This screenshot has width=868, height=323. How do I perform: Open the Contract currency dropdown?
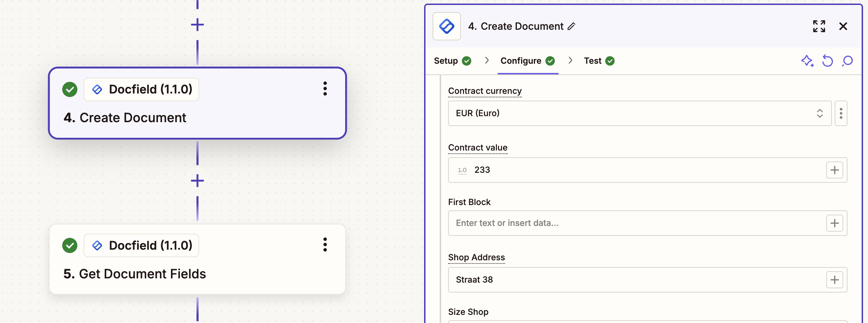click(x=640, y=113)
